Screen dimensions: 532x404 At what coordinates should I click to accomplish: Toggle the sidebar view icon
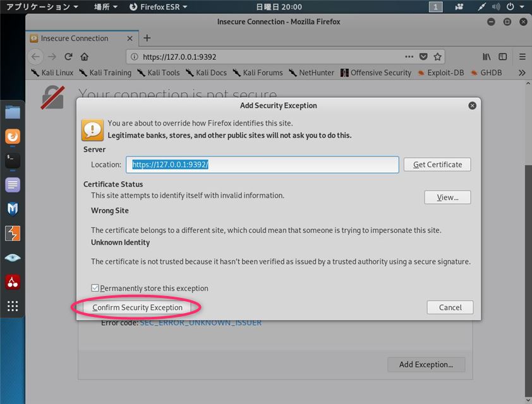[502, 57]
